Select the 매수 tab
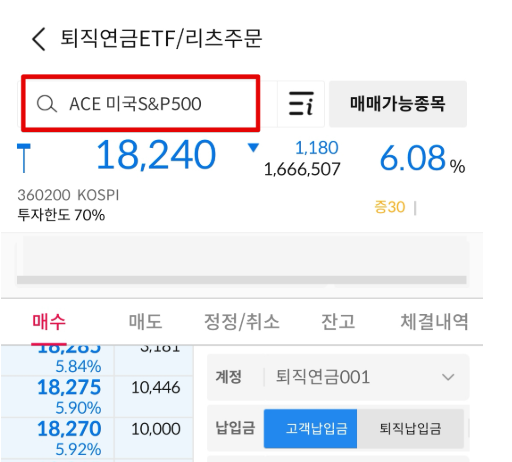The width and height of the screenshot is (512, 462). (x=49, y=322)
